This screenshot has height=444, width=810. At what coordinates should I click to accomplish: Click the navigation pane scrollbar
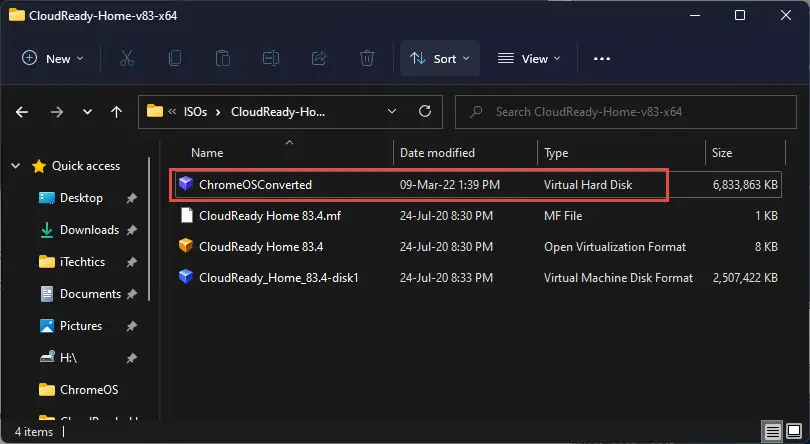coord(149,229)
